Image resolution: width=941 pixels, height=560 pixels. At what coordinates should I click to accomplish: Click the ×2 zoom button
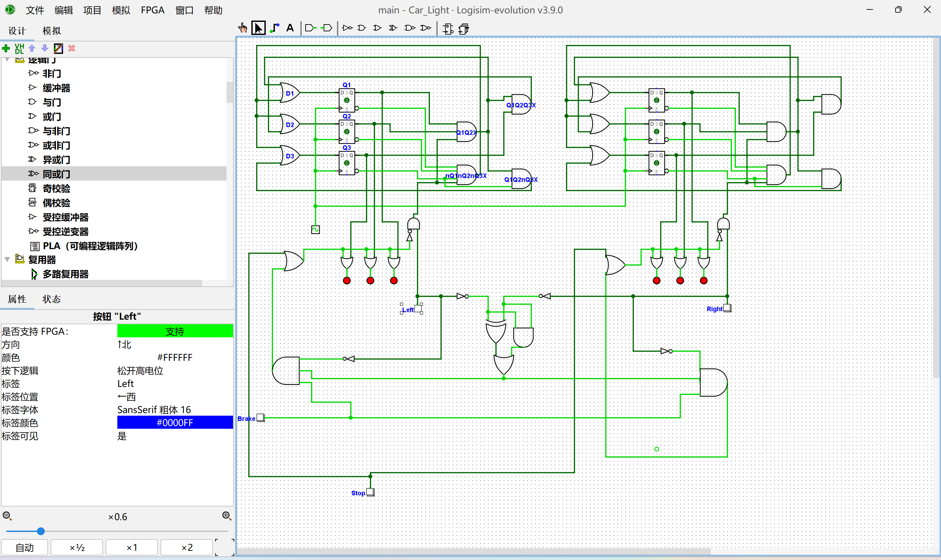point(187,547)
